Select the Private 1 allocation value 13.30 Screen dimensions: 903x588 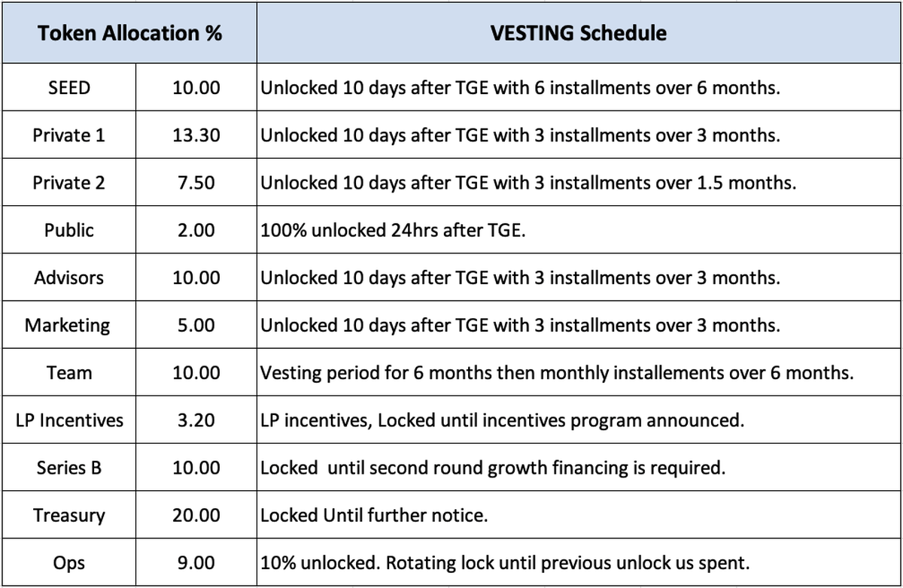tap(196, 136)
